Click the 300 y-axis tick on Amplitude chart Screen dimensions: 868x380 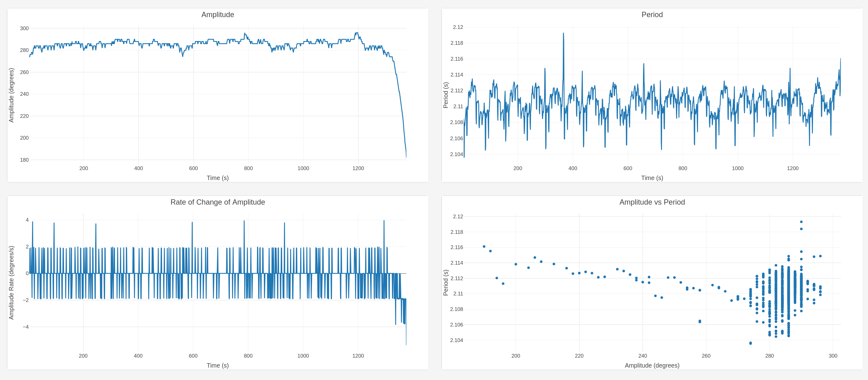click(24, 28)
